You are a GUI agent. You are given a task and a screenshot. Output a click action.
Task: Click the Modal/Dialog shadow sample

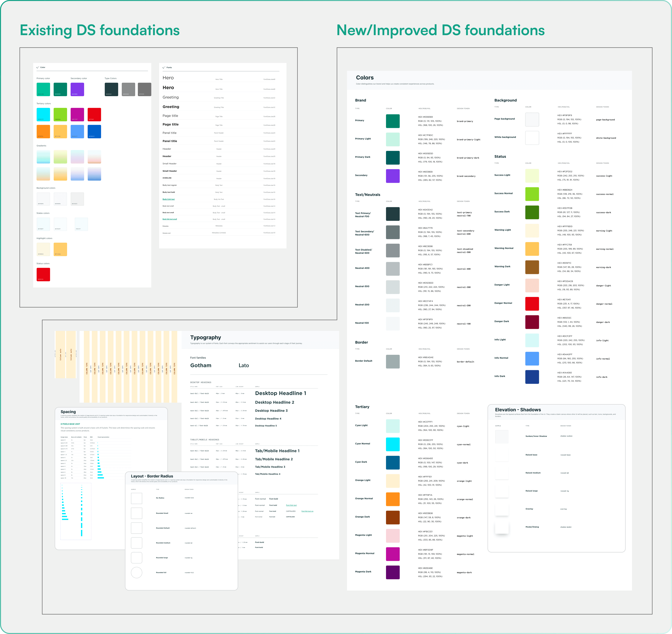502,527
